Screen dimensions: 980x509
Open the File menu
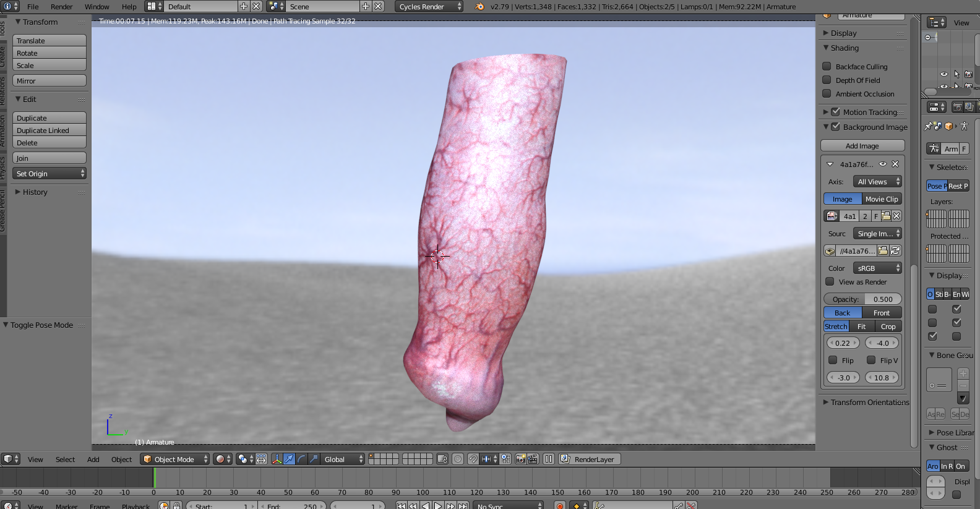coord(33,6)
